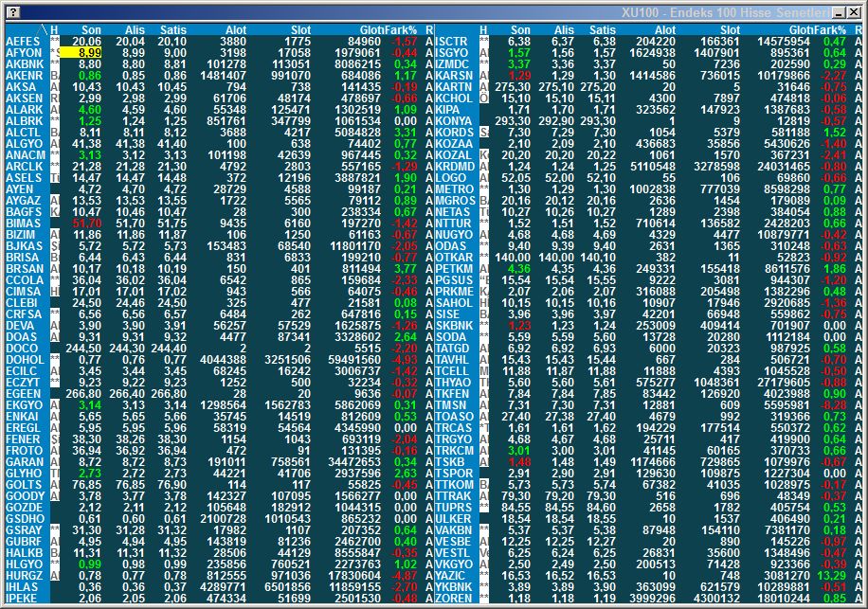The width and height of the screenshot is (868, 609).
Task: Click the Alot header above ISCTR row
Action: pyautogui.click(x=665, y=30)
